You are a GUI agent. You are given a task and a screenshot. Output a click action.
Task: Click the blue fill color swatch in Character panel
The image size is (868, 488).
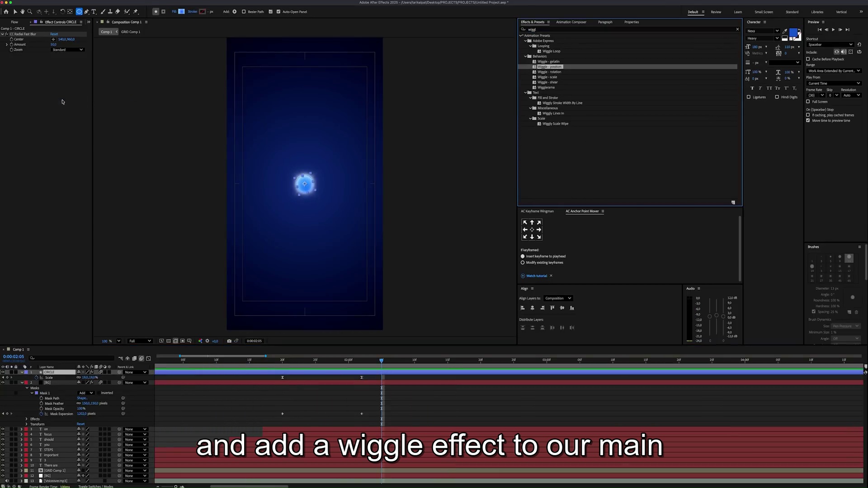[x=793, y=33]
